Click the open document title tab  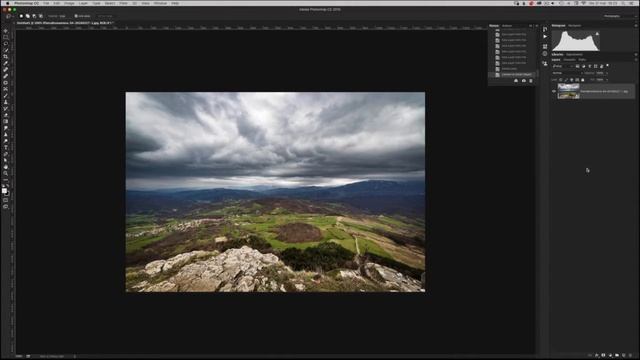click(x=65, y=23)
